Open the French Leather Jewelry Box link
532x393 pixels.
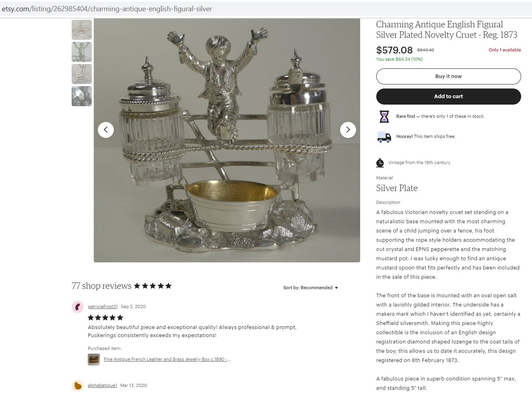(x=167, y=359)
